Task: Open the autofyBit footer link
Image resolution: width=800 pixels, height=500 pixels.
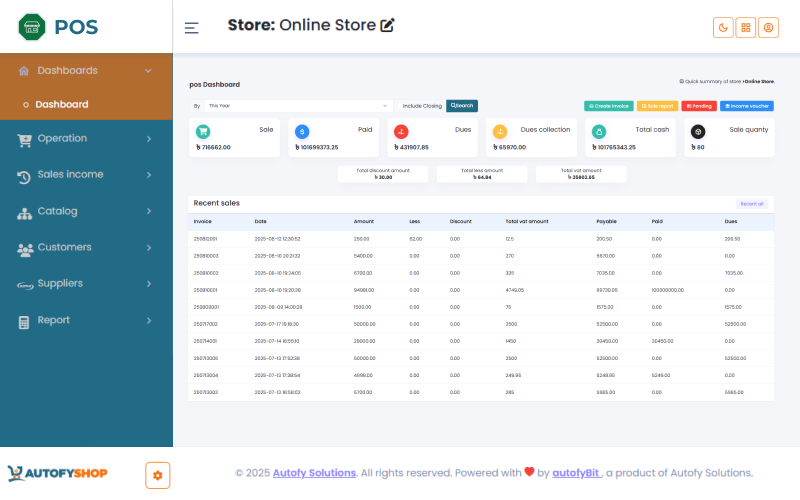Action: click(x=576, y=473)
